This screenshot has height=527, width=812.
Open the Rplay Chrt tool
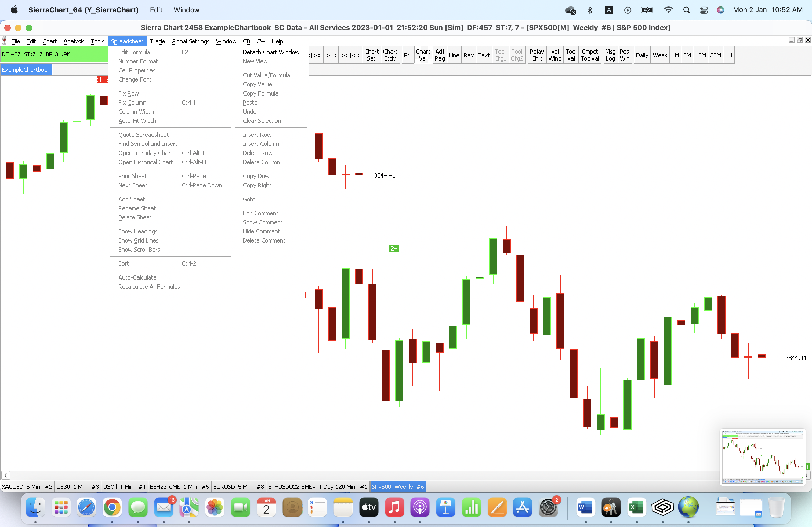tap(536, 55)
